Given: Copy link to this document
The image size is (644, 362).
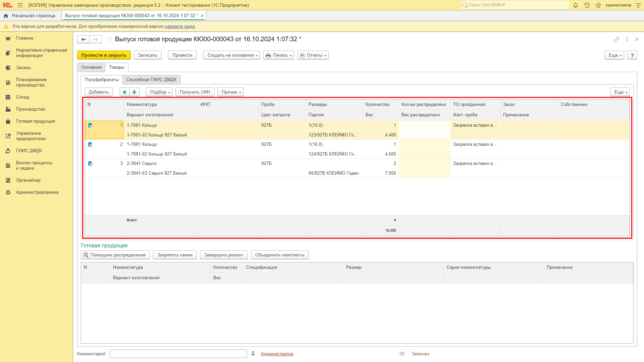Looking at the screenshot, I should (616, 39).
